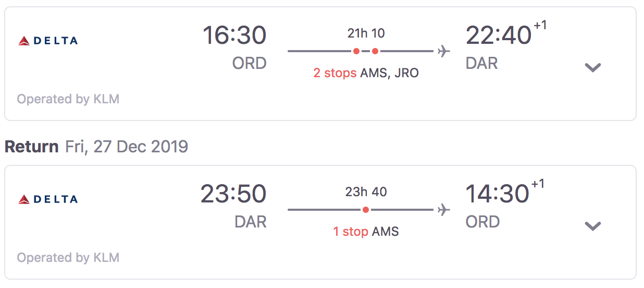The height and width of the screenshot is (288, 644).
Task: Click the first red stop dot on the outbound route
Action: tap(356, 51)
